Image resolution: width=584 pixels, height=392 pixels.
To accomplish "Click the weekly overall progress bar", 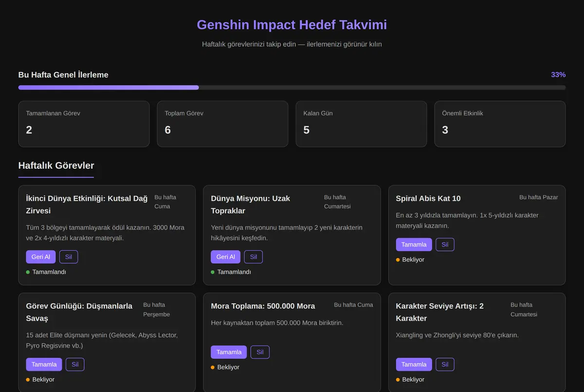I will (x=292, y=88).
